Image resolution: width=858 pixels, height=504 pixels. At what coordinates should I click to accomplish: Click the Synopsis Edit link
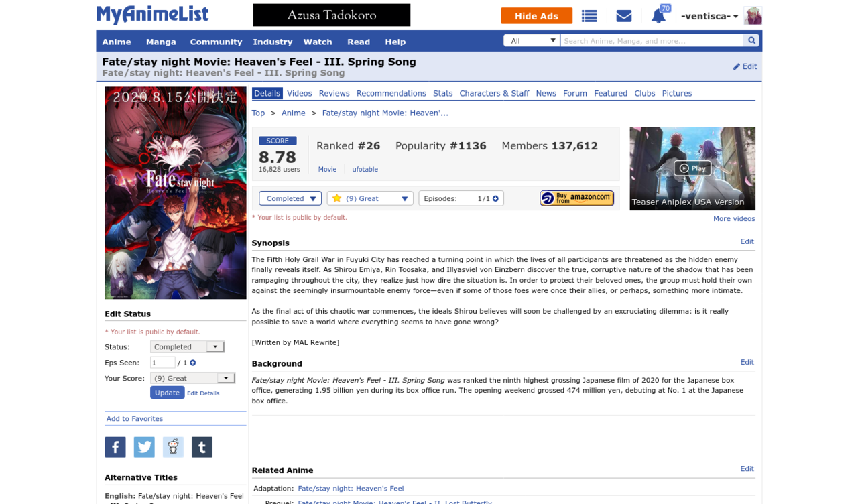pyautogui.click(x=747, y=241)
